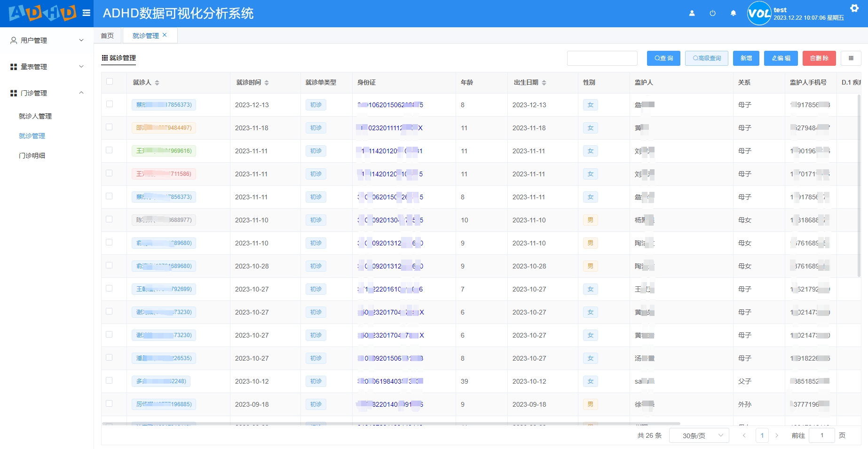The width and height of the screenshot is (868, 449).
Task: Open patient tag ending 7856373) dated 2023-12-13
Action: click(164, 105)
